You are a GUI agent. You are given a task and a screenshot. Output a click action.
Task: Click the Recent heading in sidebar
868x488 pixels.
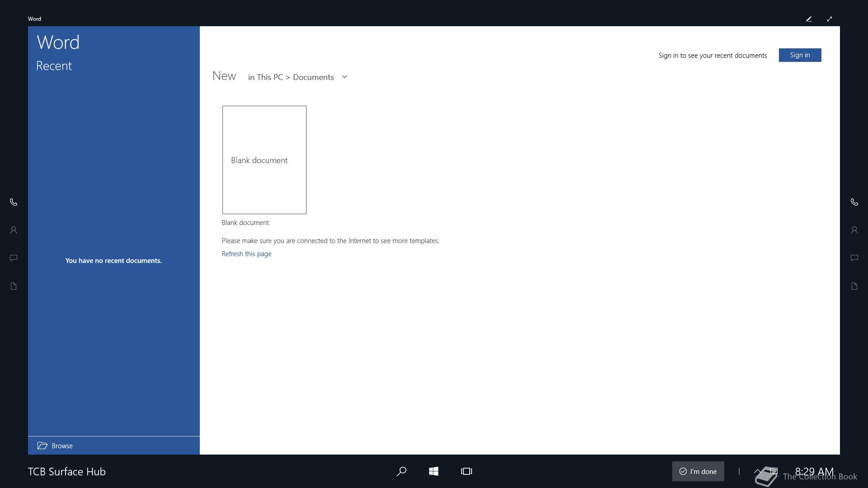click(54, 66)
